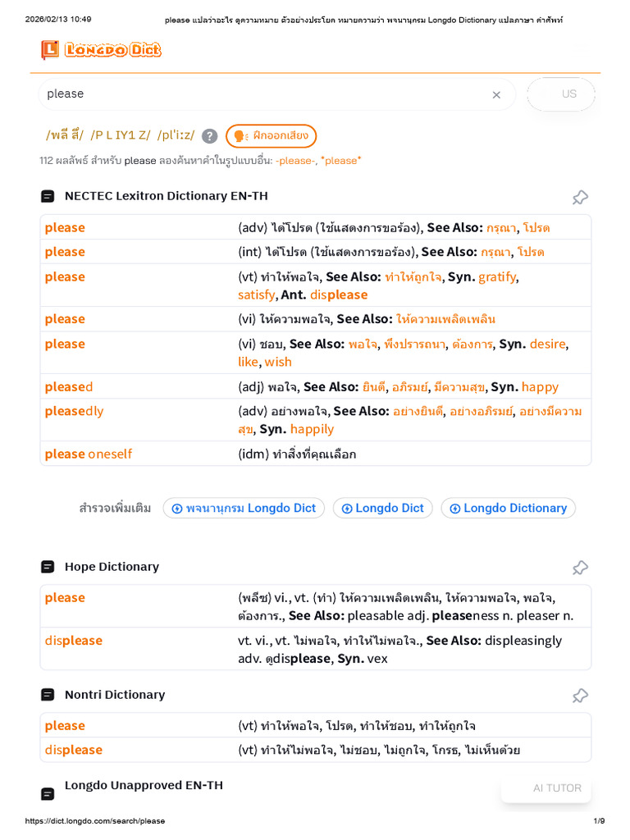Open the AI TUTOR button
The image size is (630, 840).
tap(556, 788)
